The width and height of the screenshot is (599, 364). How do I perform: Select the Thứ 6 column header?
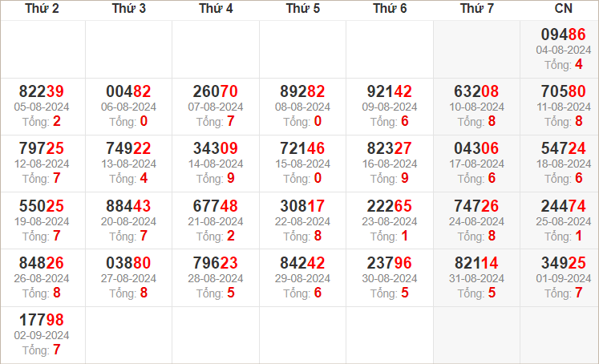pyautogui.click(x=390, y=9)
